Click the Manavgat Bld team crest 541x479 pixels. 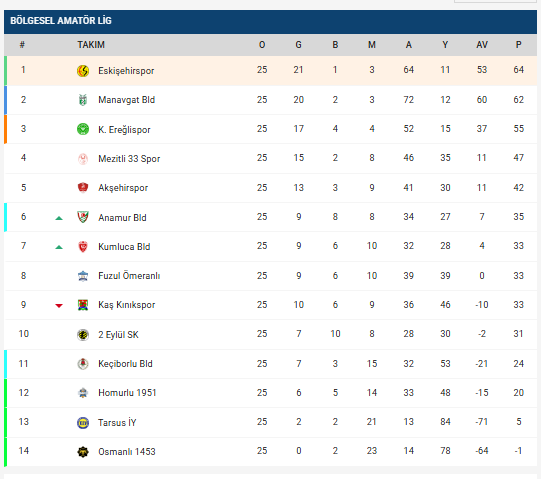(83, 100)
